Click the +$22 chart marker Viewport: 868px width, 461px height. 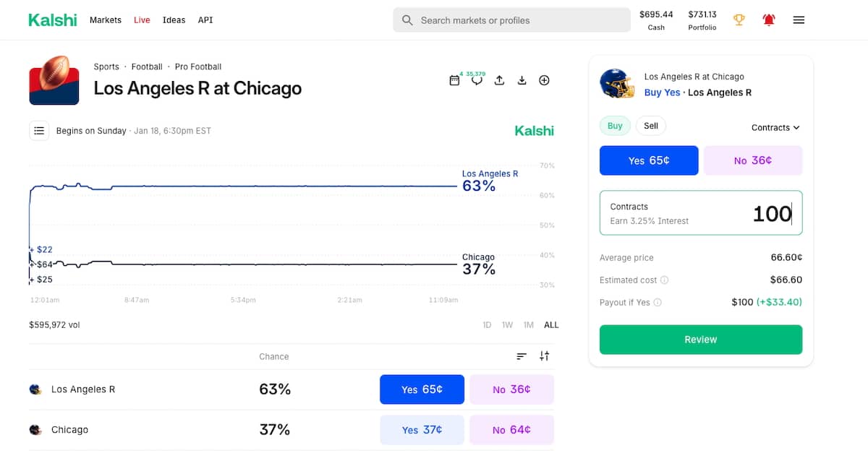click(x=41, y=249)
